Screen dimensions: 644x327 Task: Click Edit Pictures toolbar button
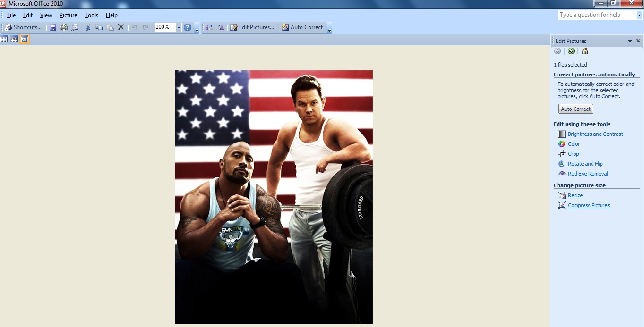(x=252, y=27)
